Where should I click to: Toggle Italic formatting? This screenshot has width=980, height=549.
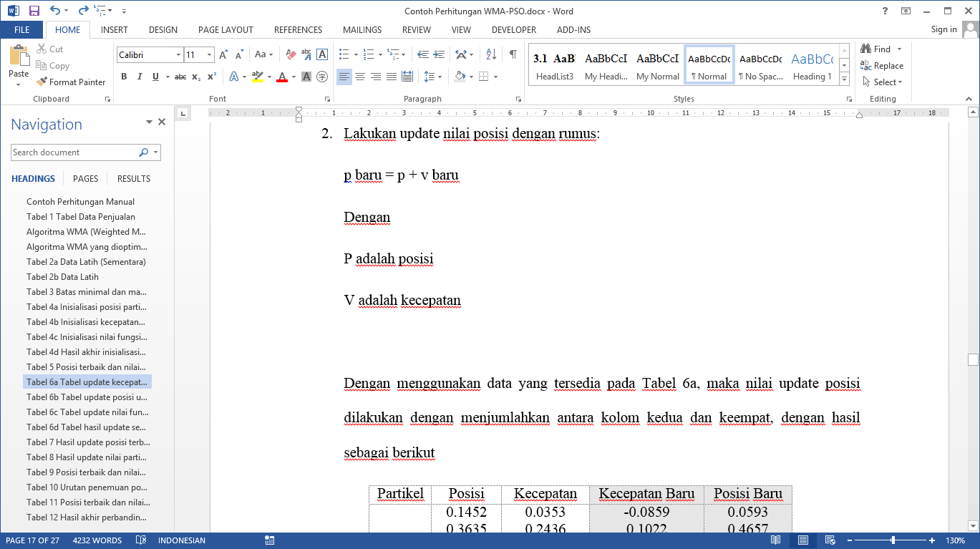[x=140, y=77]
